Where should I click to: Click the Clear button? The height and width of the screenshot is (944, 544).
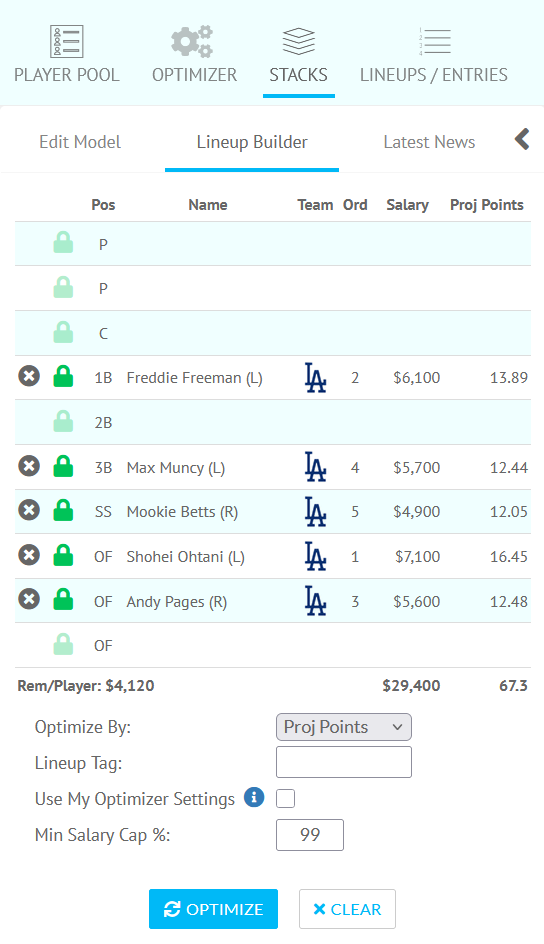pyautogui.click(x=347, y=909)
